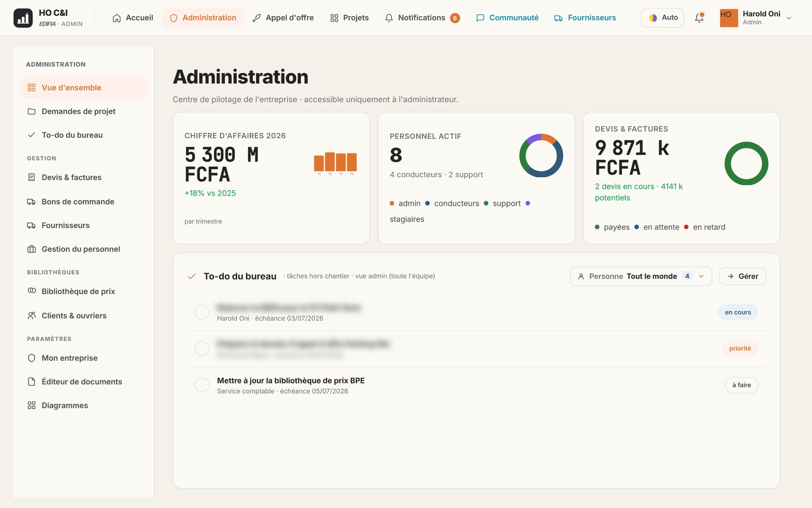Click the Gérer button
The width and height of the screenshot is (812, 508).
pos(742,276)
